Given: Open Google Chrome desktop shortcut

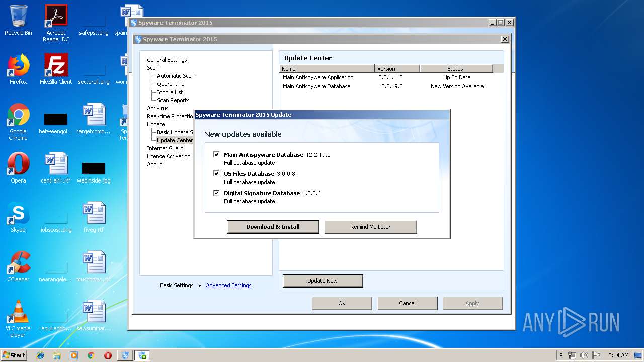Looking at the screenshot, I should tap(18, 122).
